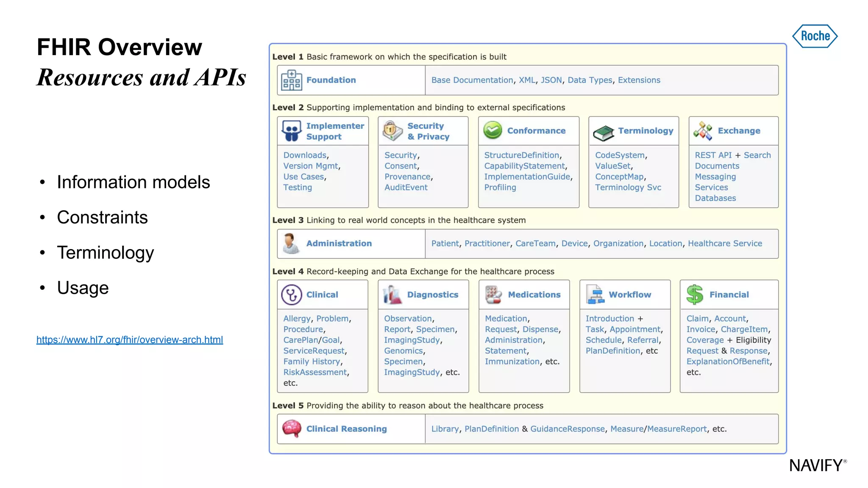Click the Observation link under Diagnostics

[x=408, y=319]
